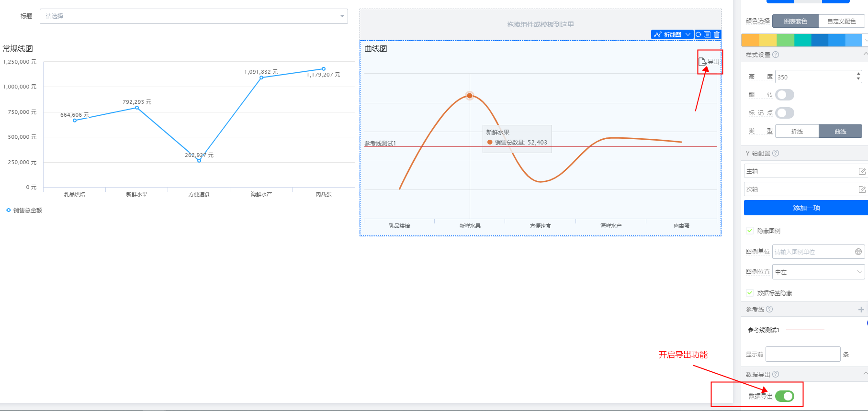Click the 1,091,832 元 data label
The image size is (868, 411).
pyautogui.click(x=261, y=72)
